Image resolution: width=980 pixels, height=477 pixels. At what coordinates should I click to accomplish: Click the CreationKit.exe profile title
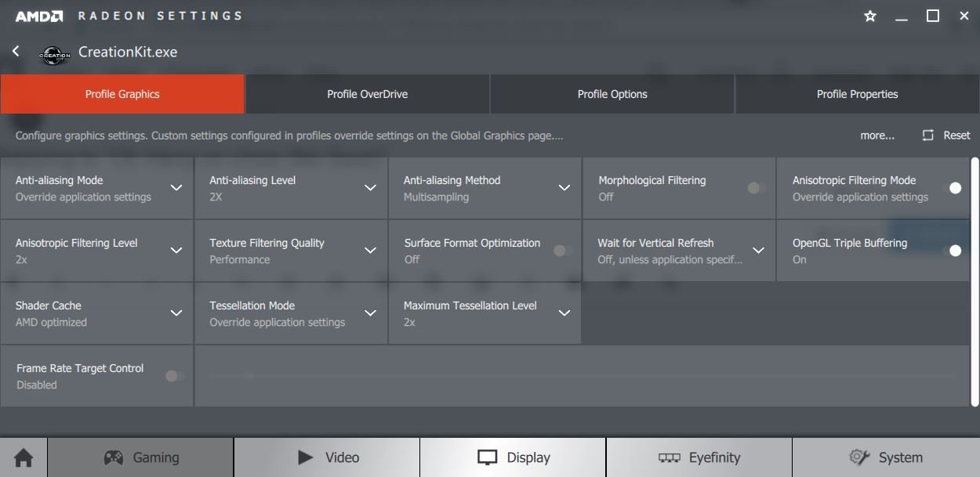tap(128, 52)
